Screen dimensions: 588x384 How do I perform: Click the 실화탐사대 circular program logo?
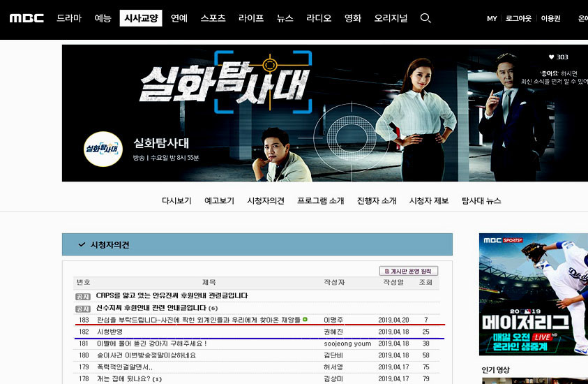(x=103, y=148)
